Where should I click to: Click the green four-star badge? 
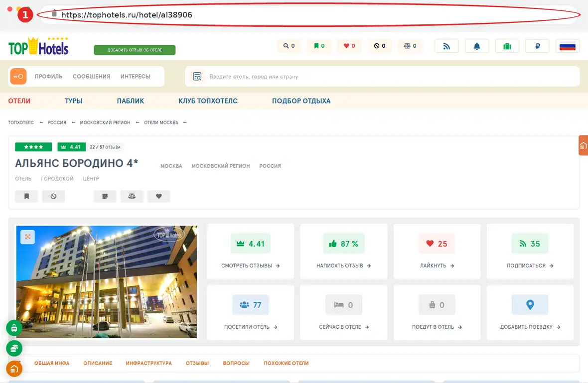pyautogui.click(x=33, y=147)
